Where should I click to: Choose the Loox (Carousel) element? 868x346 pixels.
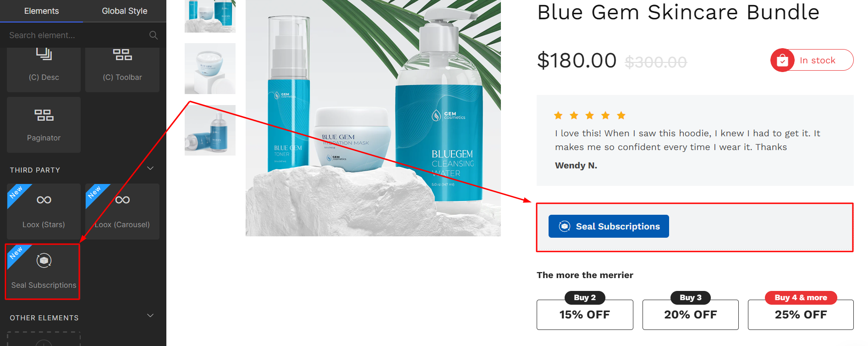coord(122,212)
